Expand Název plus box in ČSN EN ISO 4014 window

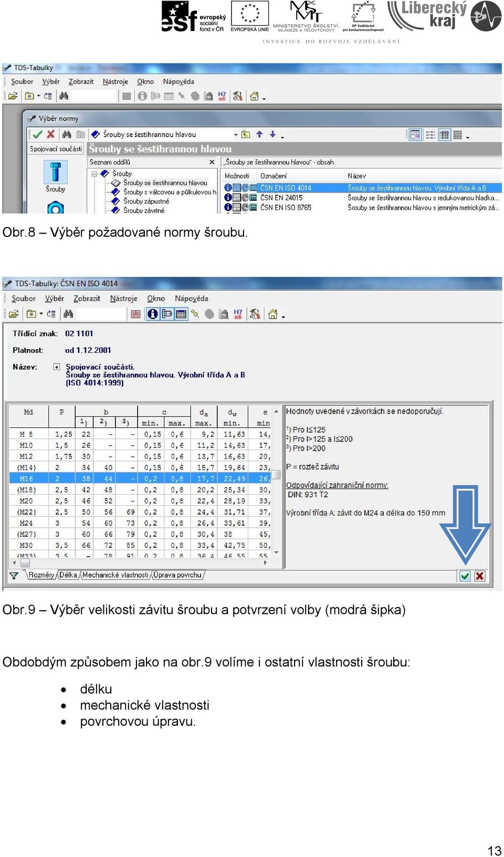(57, 367)
